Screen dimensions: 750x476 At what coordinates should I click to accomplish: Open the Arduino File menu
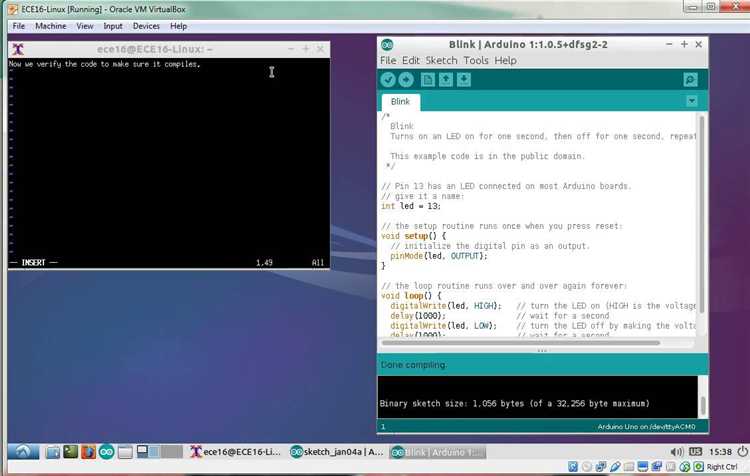pos(388,60)
